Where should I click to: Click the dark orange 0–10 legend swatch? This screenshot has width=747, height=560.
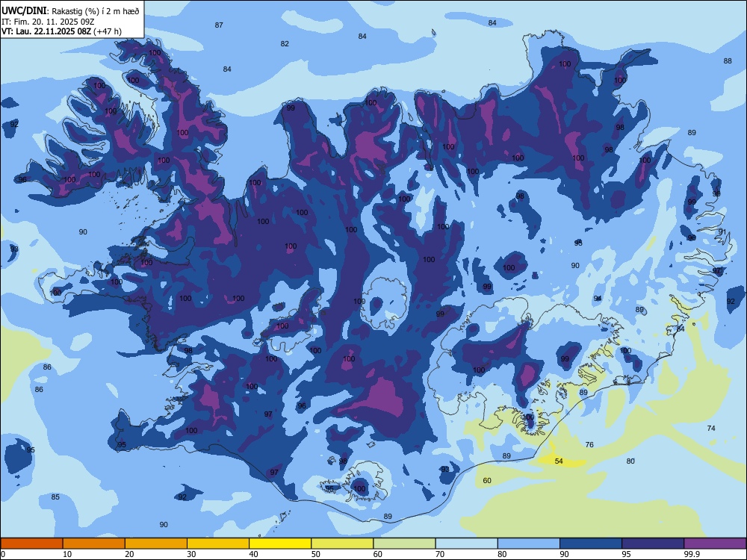[31, 544]
